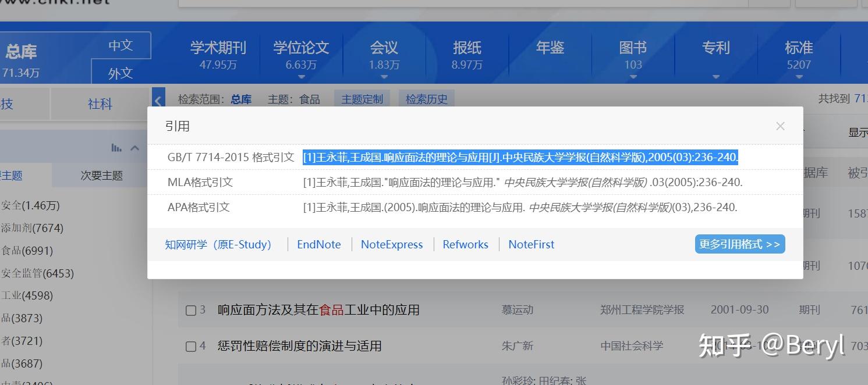
Task: Open the bar chart view for topics
Action: [x=116, y=148]
